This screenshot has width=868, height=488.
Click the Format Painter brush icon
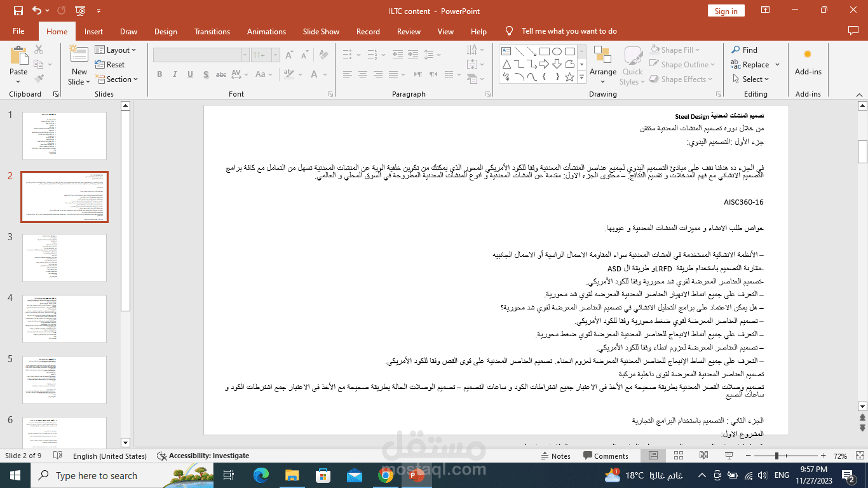pyautogui.click(x=39, y=79)
